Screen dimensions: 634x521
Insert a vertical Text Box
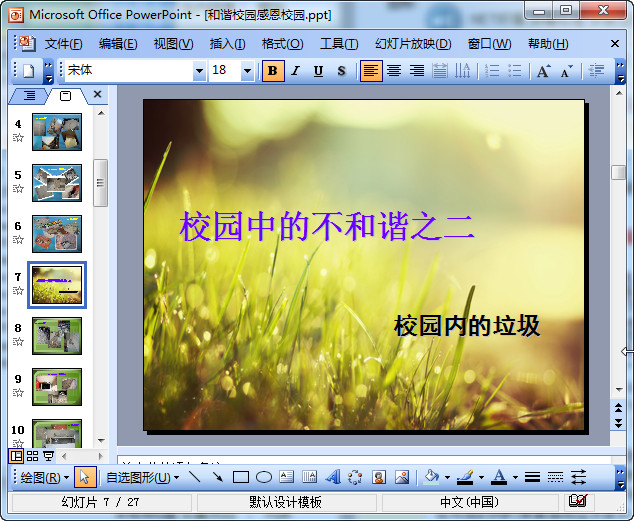pyautogui.click(x=309, y=477)
